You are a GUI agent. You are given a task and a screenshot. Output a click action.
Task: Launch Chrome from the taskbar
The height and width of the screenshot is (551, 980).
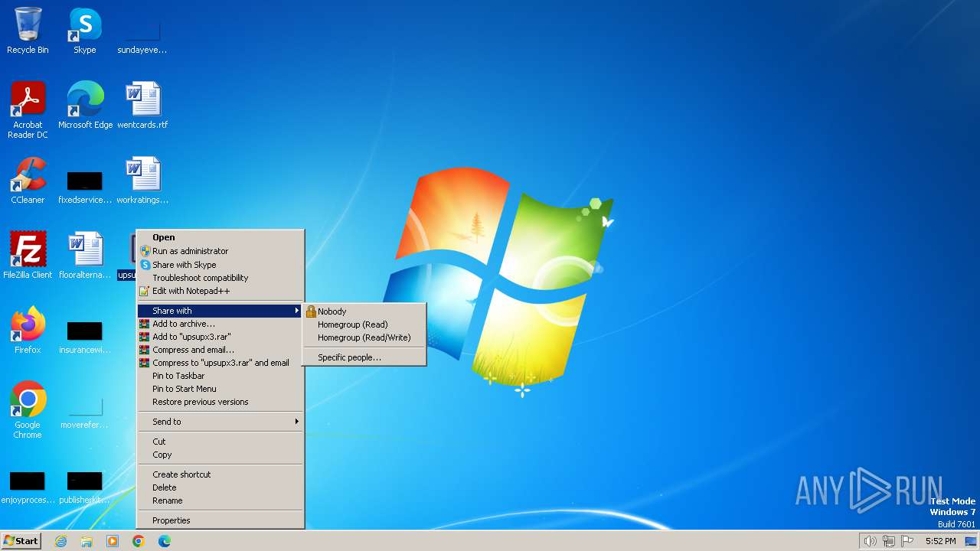click(x=139, y=541)
